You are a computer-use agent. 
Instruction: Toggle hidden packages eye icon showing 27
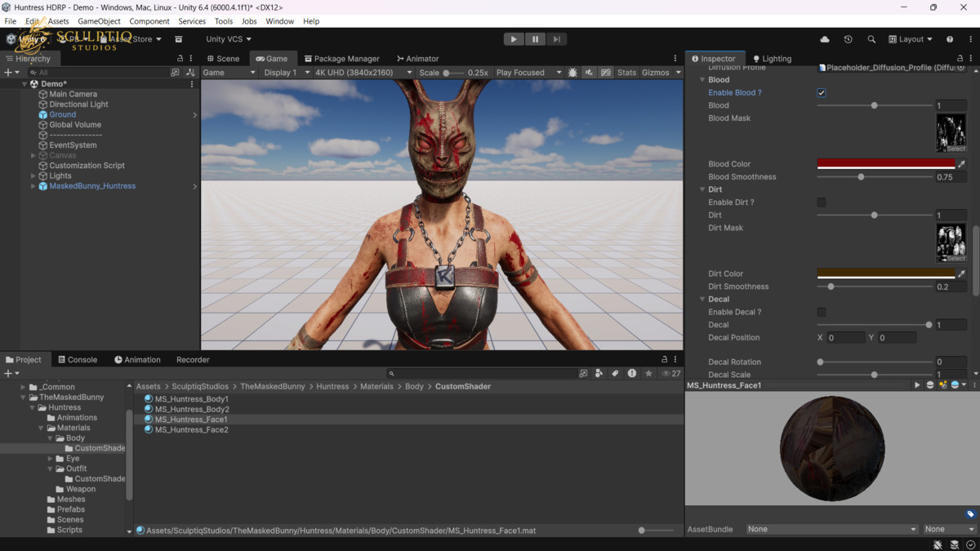[671, 373]
